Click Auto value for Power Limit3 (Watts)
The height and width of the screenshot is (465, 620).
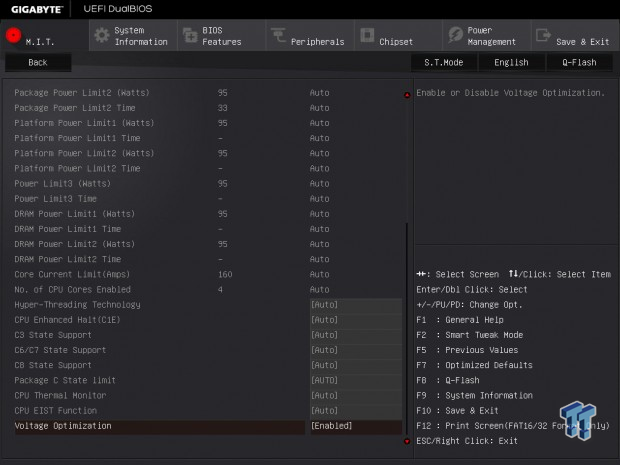click(x=319, y=183)
